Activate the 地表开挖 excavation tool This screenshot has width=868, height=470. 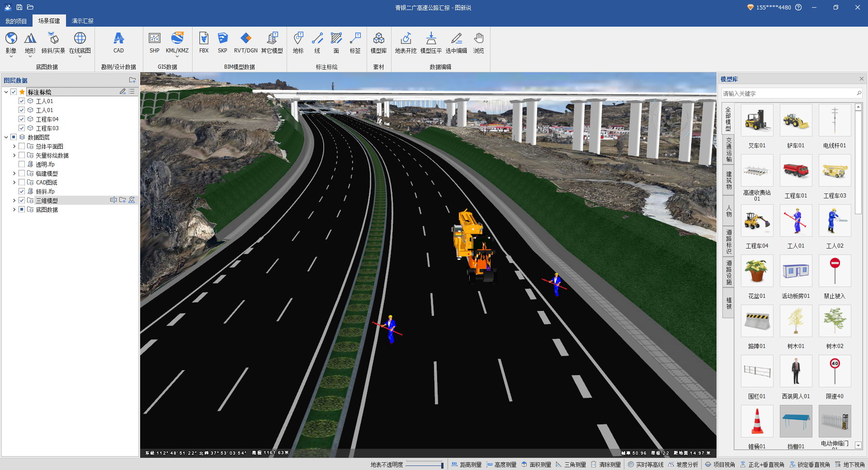406,42
